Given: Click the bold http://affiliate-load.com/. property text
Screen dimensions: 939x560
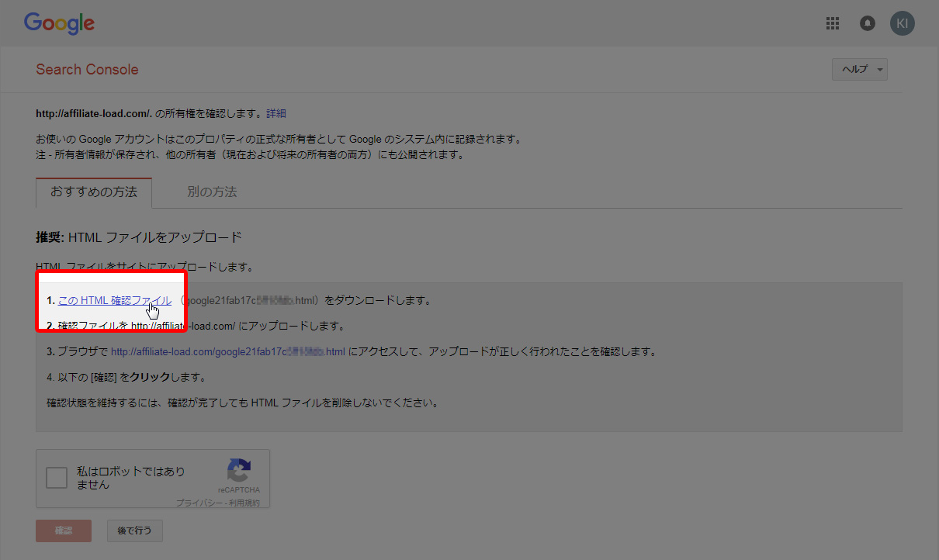Looking at the screenshot, I should pyautogui.click(x=93, y=113).
